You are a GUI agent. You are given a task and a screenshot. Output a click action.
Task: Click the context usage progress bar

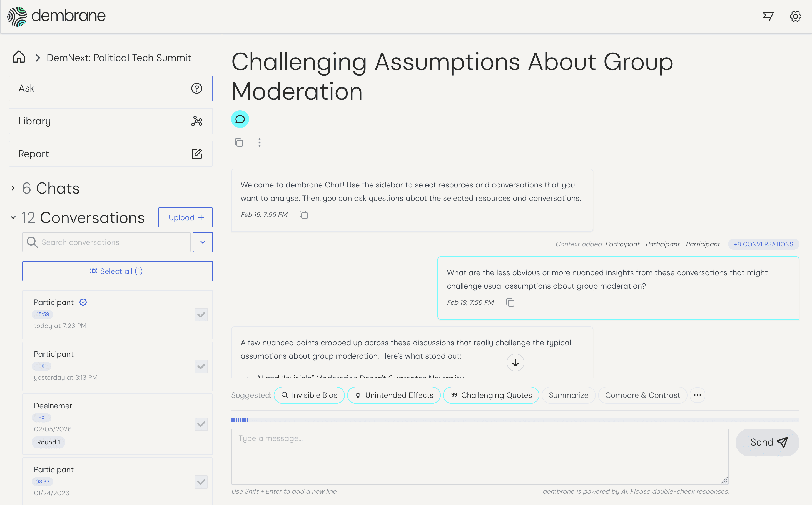tap(515, 420)
